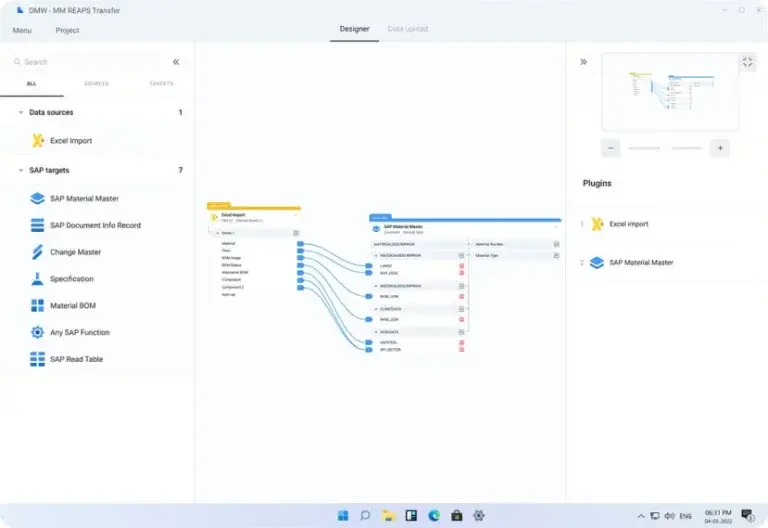The image size is (768, 528).
Task: Click the Material BOM icon
Action: point(37,306)
